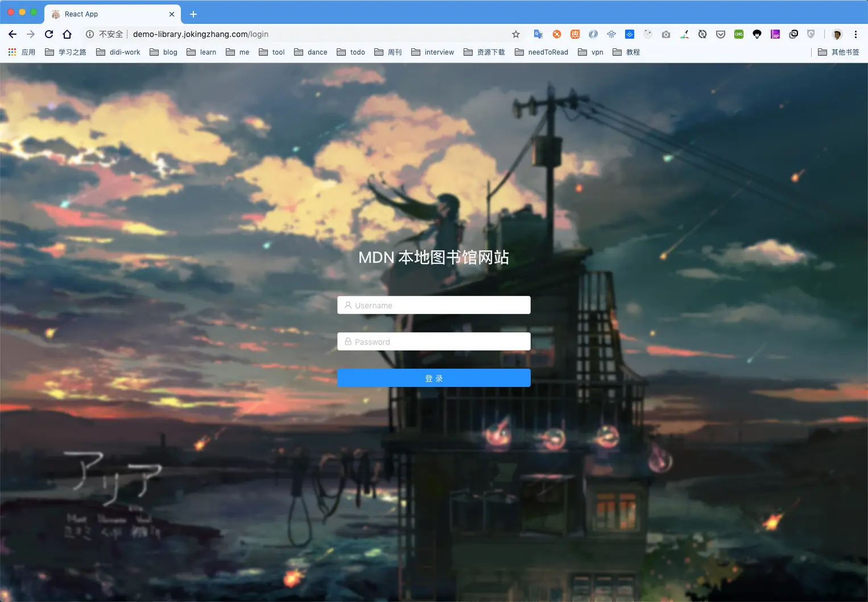This screenshot has width=868, height=602.
Task: Open the colour-brush extension icon
Action: [x=684, y=34]
